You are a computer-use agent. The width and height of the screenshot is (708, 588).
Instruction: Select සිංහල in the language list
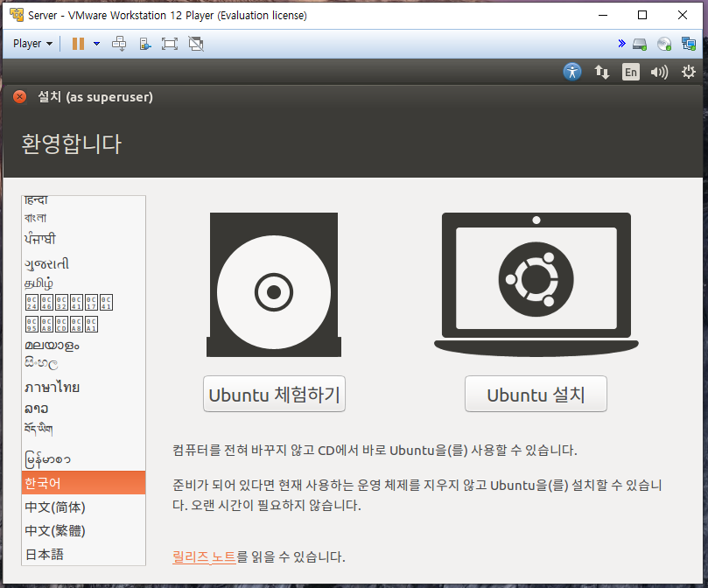[83, 363]
